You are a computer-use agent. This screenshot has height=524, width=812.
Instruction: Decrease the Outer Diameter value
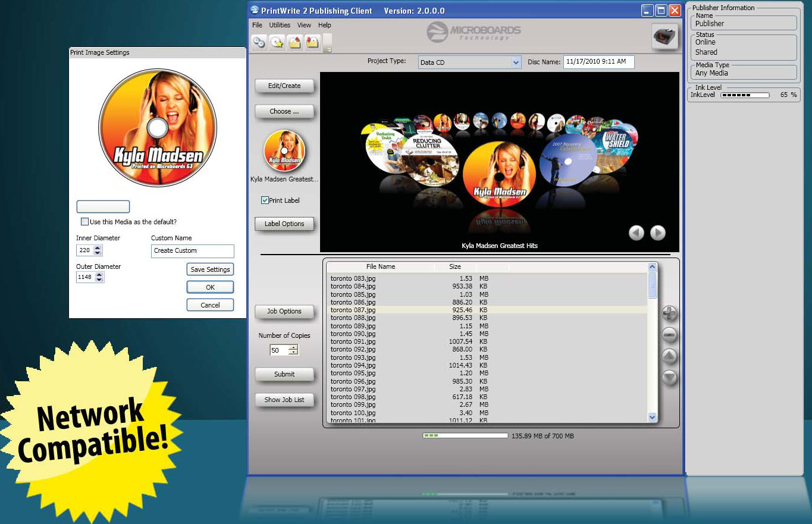99,280
